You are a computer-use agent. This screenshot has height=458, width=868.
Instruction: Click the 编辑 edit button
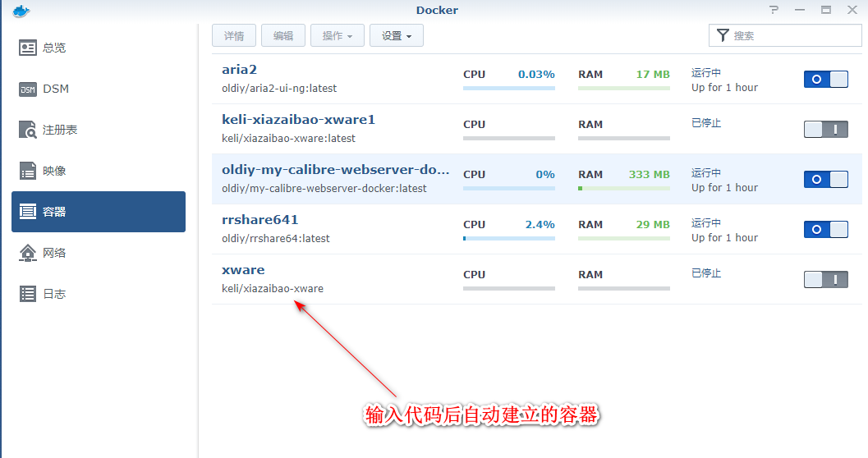282,35
